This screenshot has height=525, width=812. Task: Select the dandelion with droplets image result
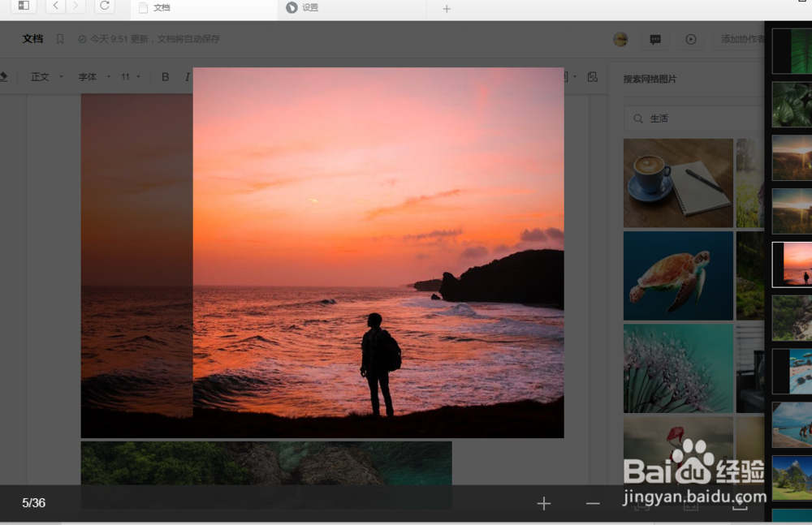678,368
